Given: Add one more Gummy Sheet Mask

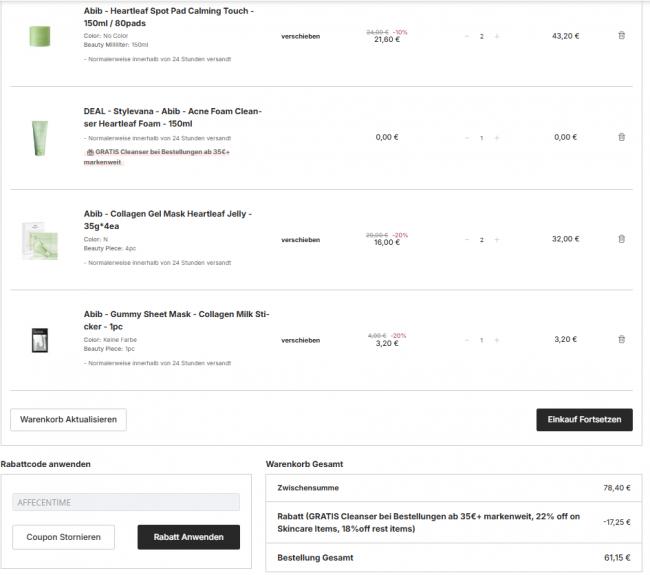Looking at the screenshot, I should tap(497, 341).
